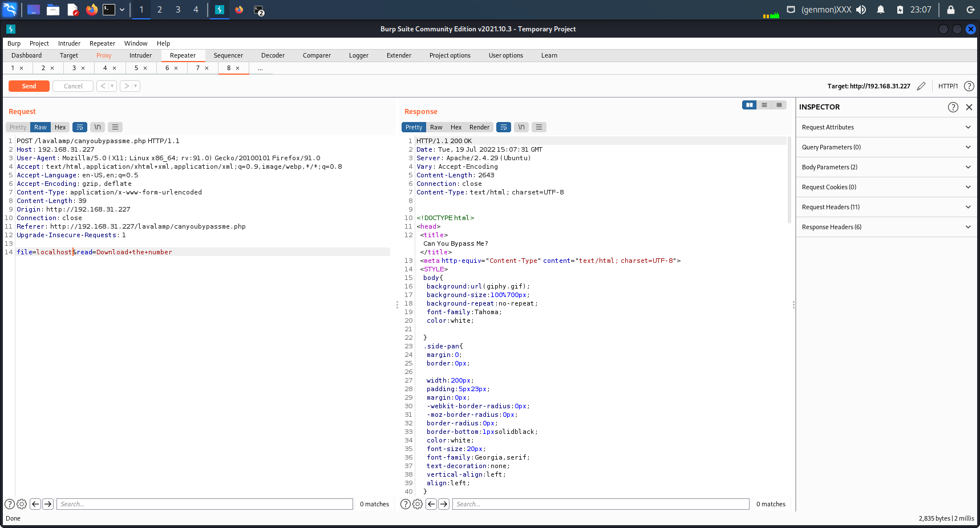980x528 pixels.
Task: Switch response view to Render
Action: point(480,127)
